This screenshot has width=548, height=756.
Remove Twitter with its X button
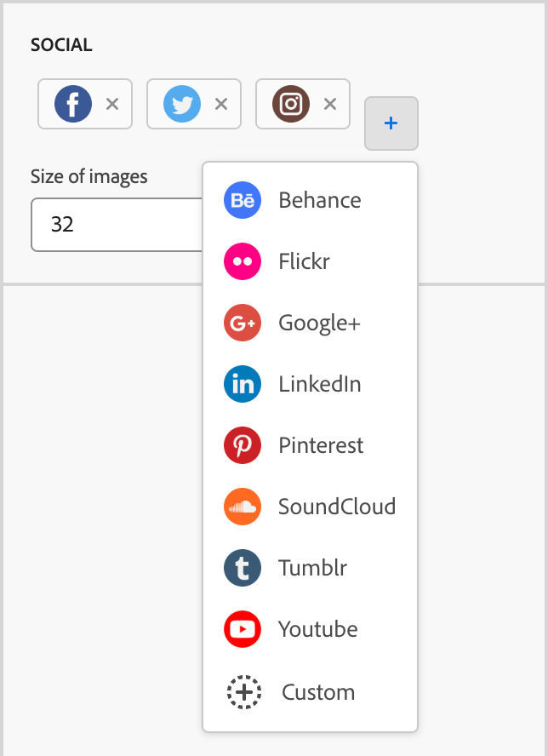pyautogui.click(x=220, y=104)
